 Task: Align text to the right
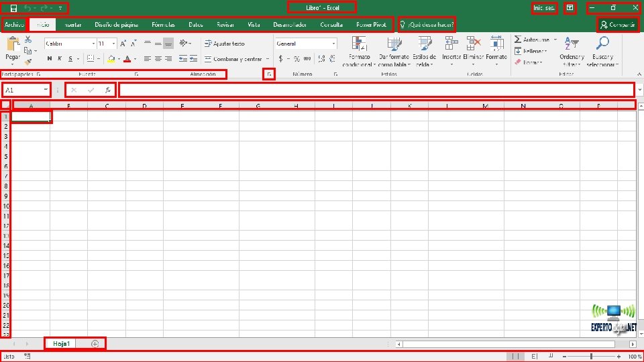[x=168, y=59]
